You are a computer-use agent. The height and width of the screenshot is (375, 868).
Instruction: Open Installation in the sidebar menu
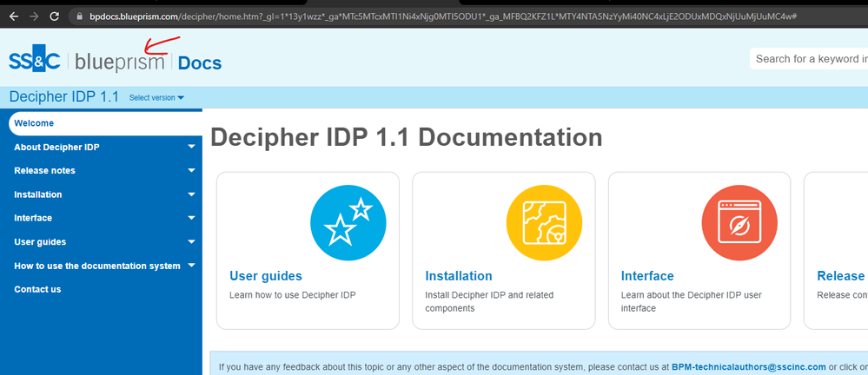click(x=37, y=194)
